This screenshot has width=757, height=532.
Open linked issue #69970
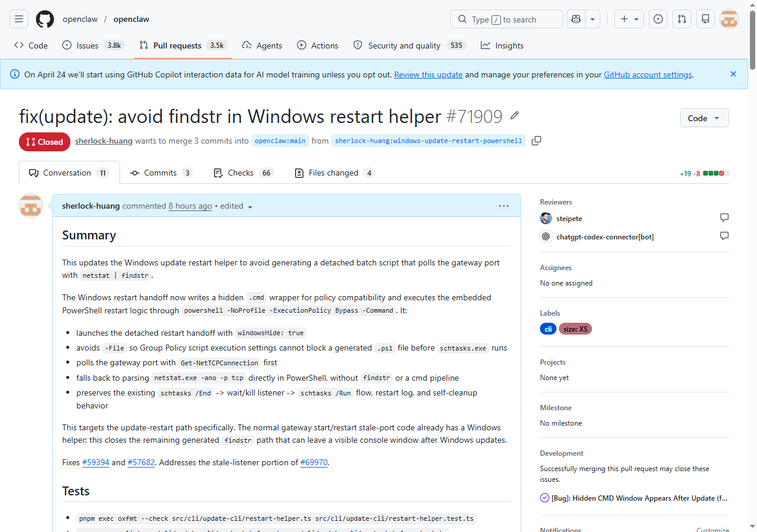coord(314,462)
